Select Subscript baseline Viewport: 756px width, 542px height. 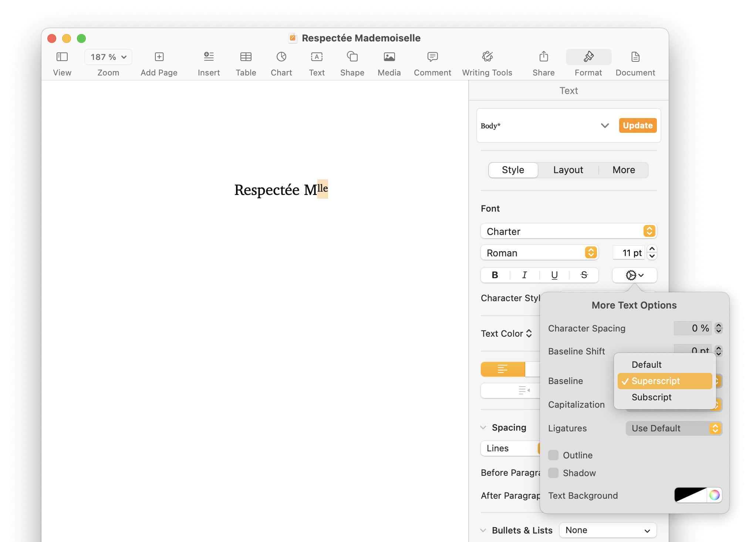[652, 397]
